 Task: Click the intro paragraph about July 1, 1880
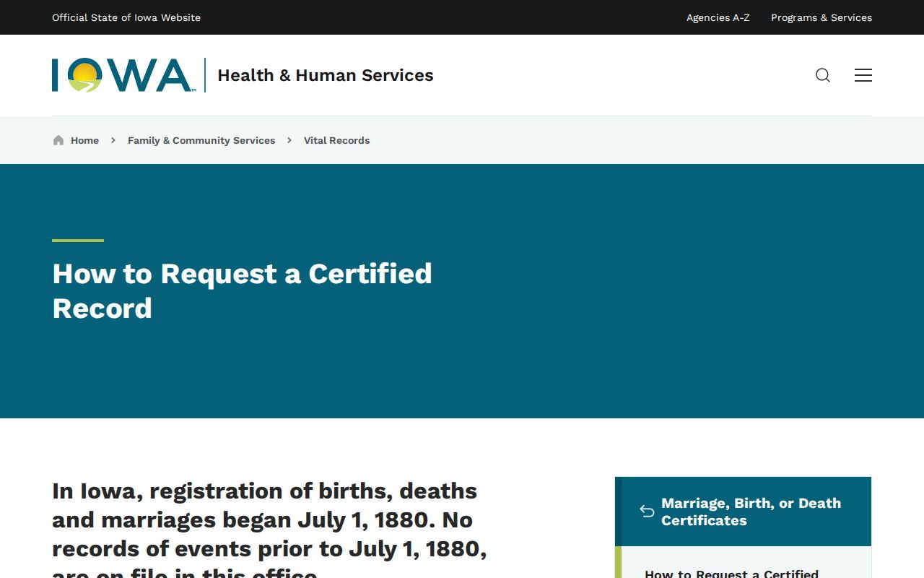(x=269, y=527)
